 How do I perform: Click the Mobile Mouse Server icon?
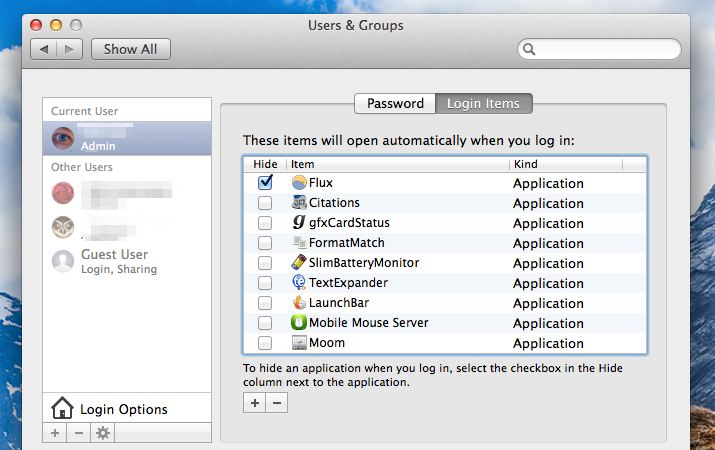click(299, 323)
